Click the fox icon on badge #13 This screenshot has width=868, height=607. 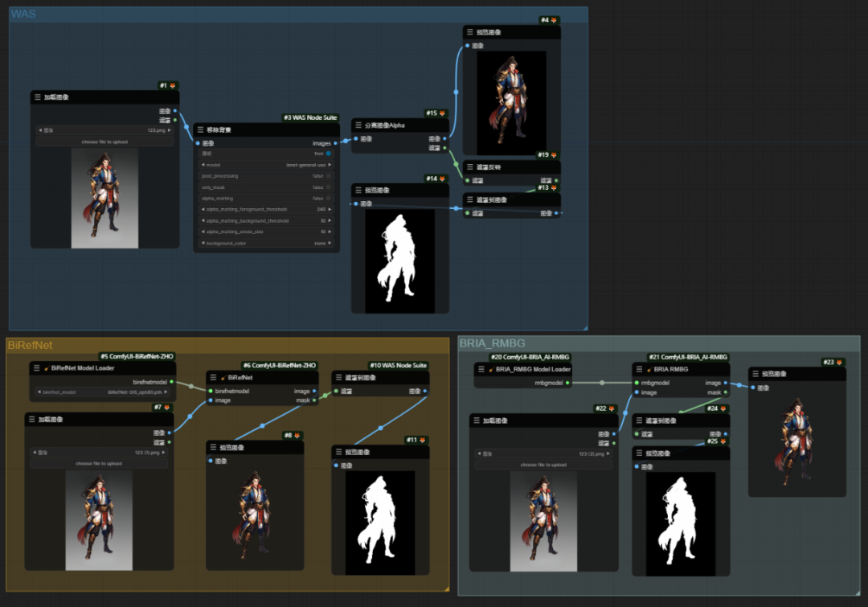tap(554, 188)
